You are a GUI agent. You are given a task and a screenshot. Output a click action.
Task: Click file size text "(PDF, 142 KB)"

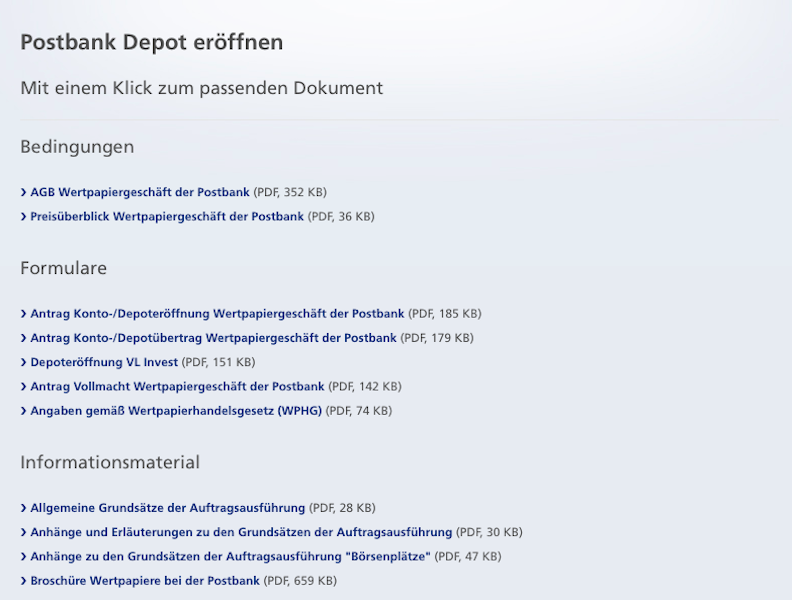point(365,386)
